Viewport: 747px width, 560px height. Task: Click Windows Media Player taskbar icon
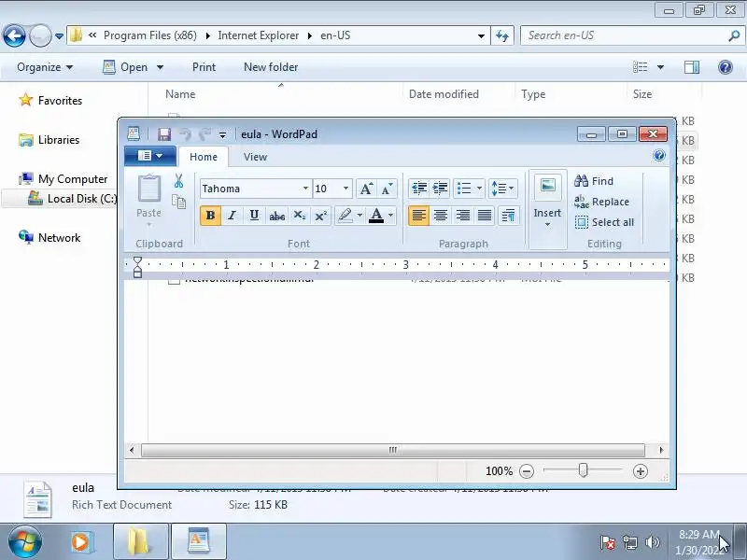click(82, 542)
